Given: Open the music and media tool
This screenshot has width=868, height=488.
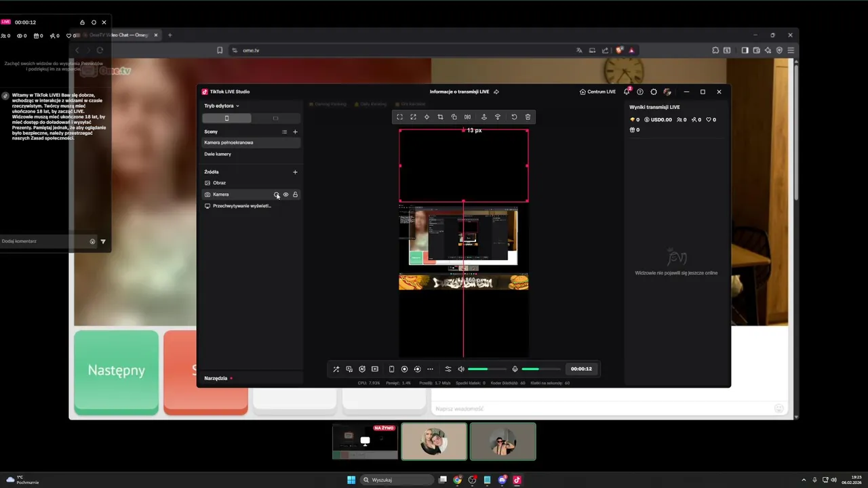Looking at the screenshot, I should [349, 369].
